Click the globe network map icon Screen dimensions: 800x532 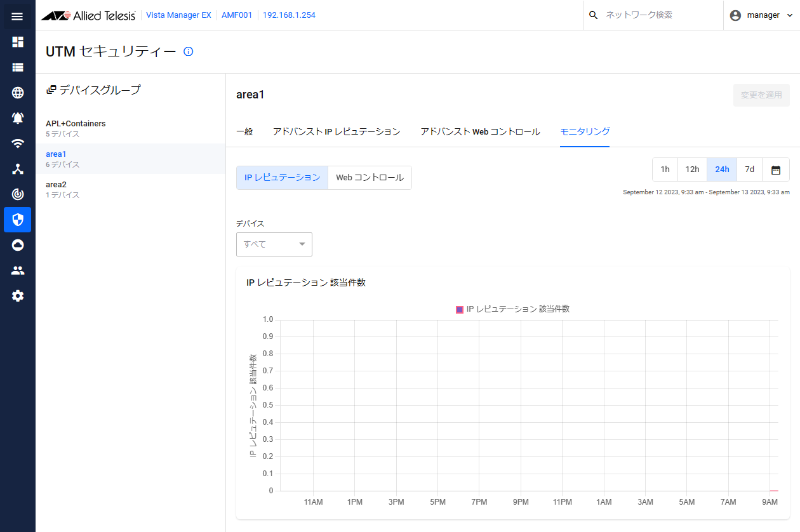(18, 93)
